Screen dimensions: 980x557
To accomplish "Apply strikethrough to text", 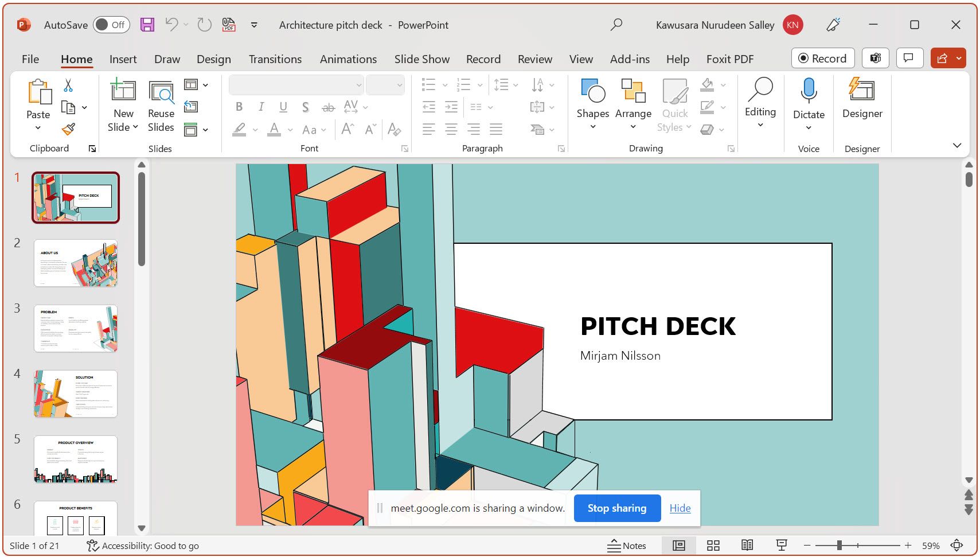I will click(328, 107).
